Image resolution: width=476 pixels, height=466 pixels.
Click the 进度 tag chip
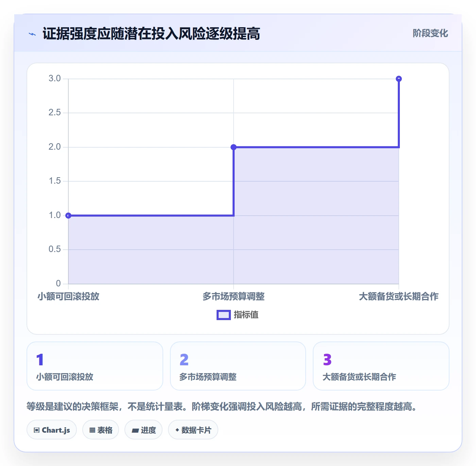pyautogui.click(x=143, y=430)
